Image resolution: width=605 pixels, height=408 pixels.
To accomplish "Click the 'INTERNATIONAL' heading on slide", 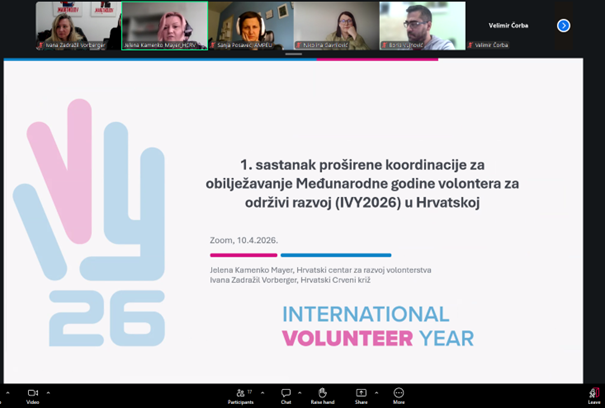I will [x=366, y=314].
